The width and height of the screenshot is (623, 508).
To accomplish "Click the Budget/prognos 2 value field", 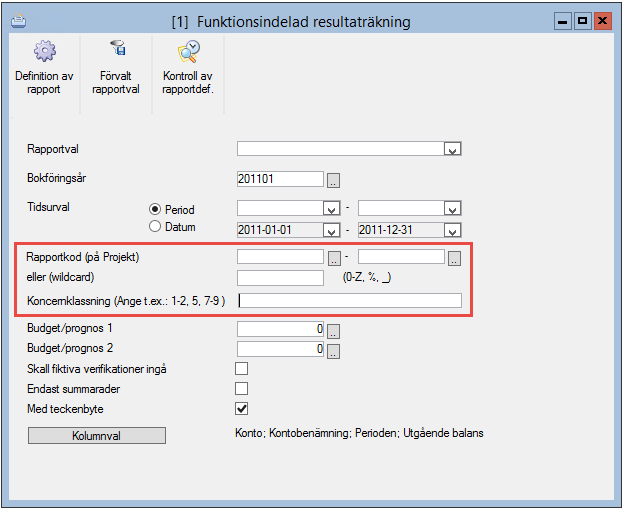I will [x=280, y=349].
